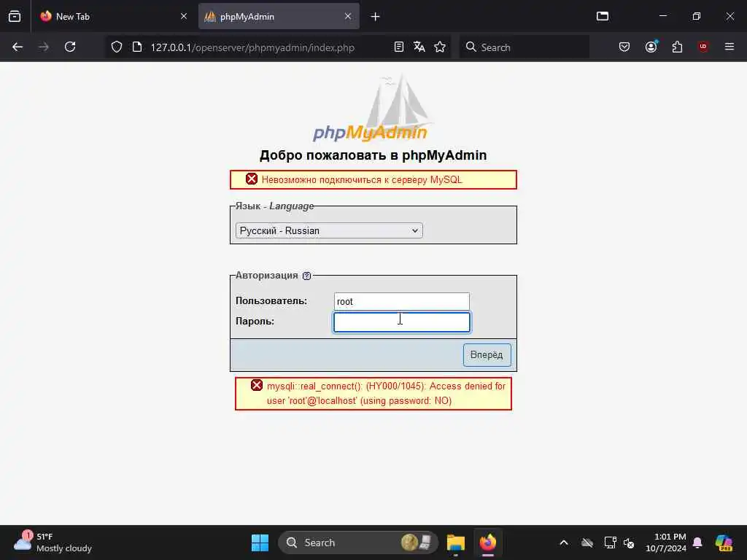Click heading Добро пожаловать в phpMyAdmin
747x560 pixels.
click(373, 155)
